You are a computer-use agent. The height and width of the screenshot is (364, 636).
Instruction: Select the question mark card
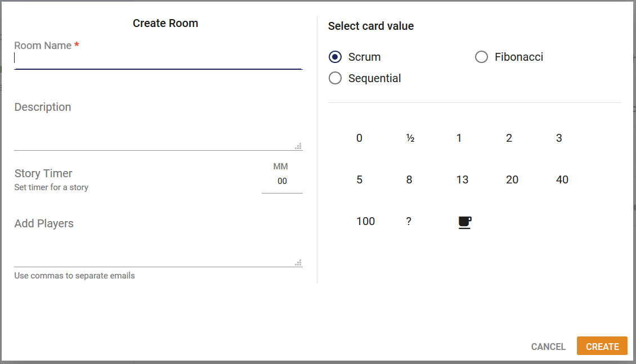click(x=409, y=221)
